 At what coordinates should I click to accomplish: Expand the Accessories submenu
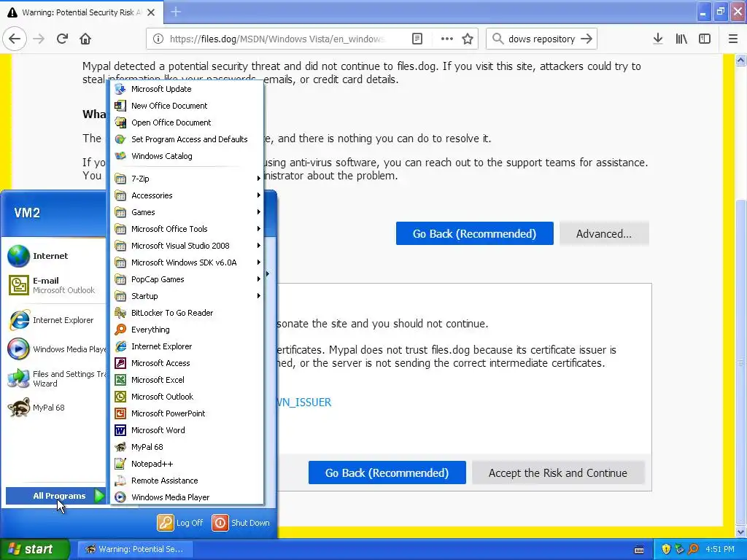coord(187,195)
